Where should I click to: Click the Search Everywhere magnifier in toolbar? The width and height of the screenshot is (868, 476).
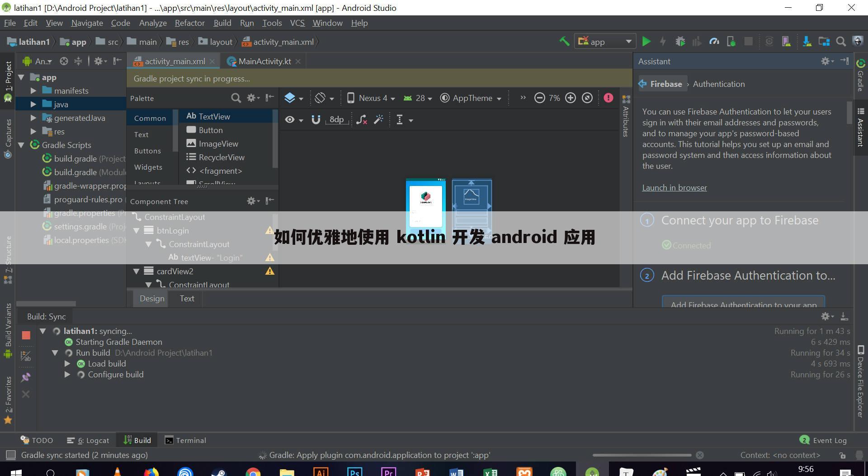pyautogui.click(x=841, y=42)
